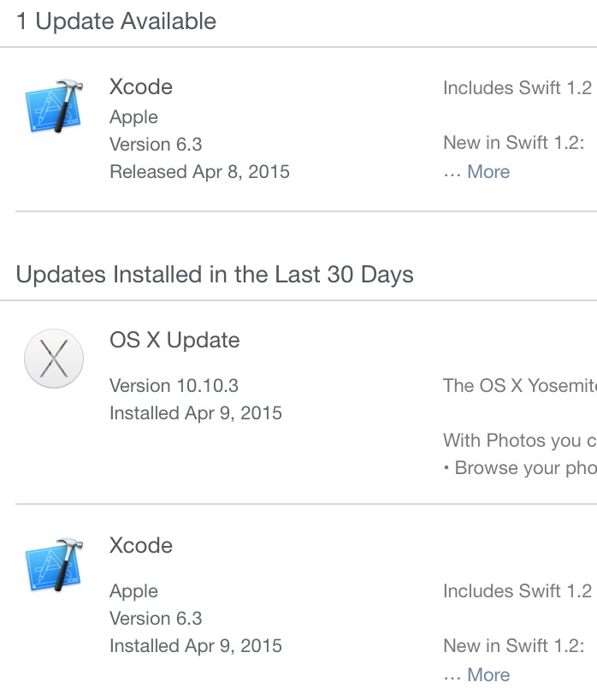Click the OS X Yosemite description text
Image resolution: width=597 pixels, height=700 pixels.
518,386
